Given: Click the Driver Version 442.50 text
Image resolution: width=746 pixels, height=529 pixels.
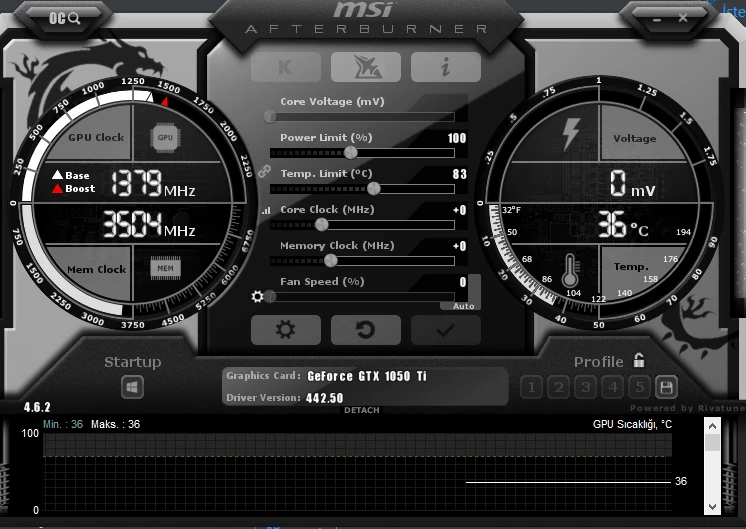Looking at the screenshot, I should pos(324,398).
